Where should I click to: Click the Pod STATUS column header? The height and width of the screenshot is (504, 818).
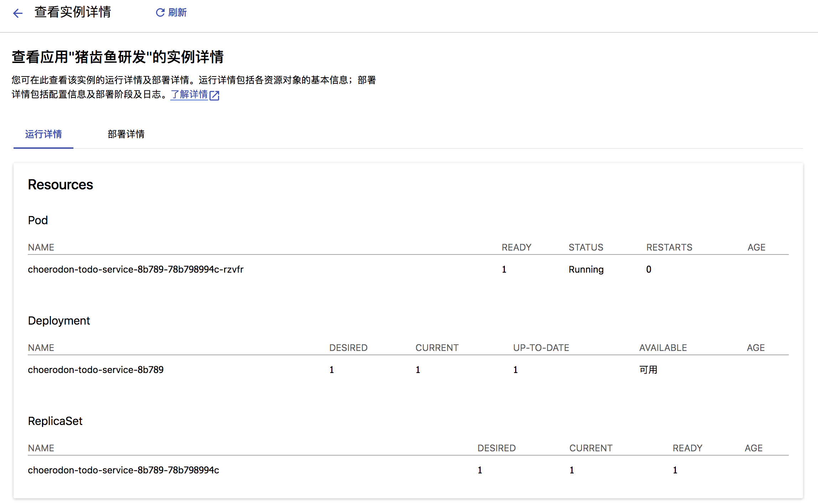click(586, 247)
